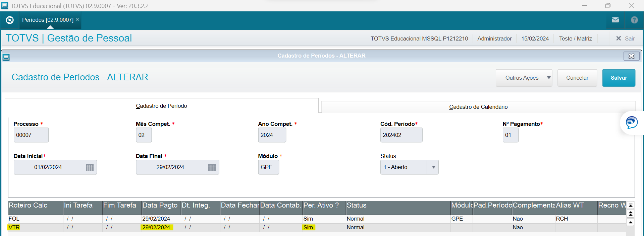Viewport: 644px width, 236px height.
Task: Close the Cadastro de Períodos dialog
Action: click(x=631, y=56)
